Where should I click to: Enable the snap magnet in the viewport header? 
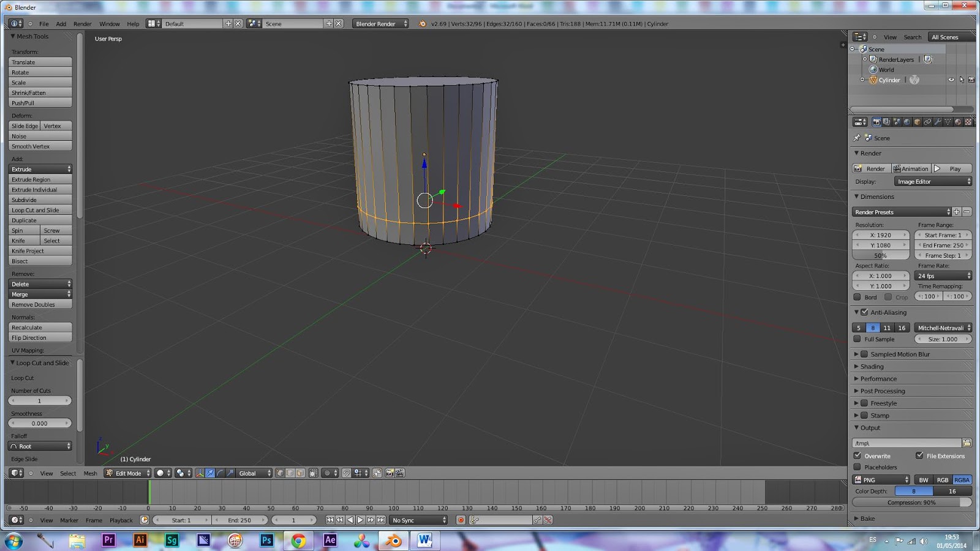click(346, 473)
